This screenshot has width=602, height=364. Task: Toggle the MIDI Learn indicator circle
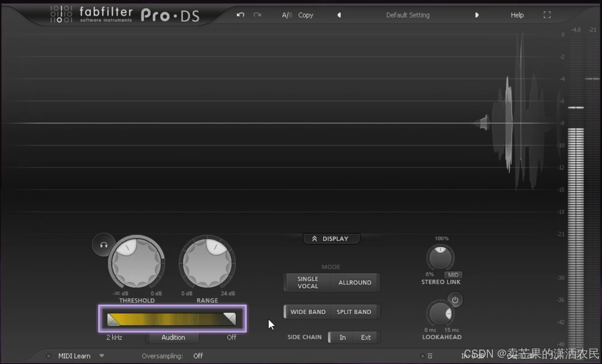click(49, 356)
